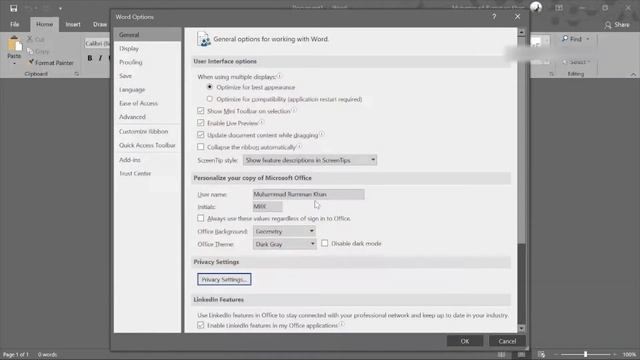This screenshot has height=360, width=640.
Task: Open the font name Calibri dropdown
Action: (97, 43)
